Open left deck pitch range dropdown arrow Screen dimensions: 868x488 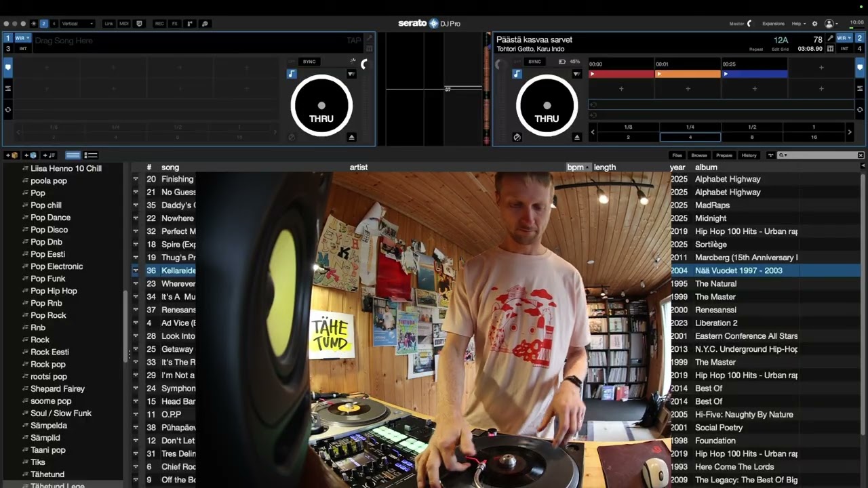[x=351, y=74]
